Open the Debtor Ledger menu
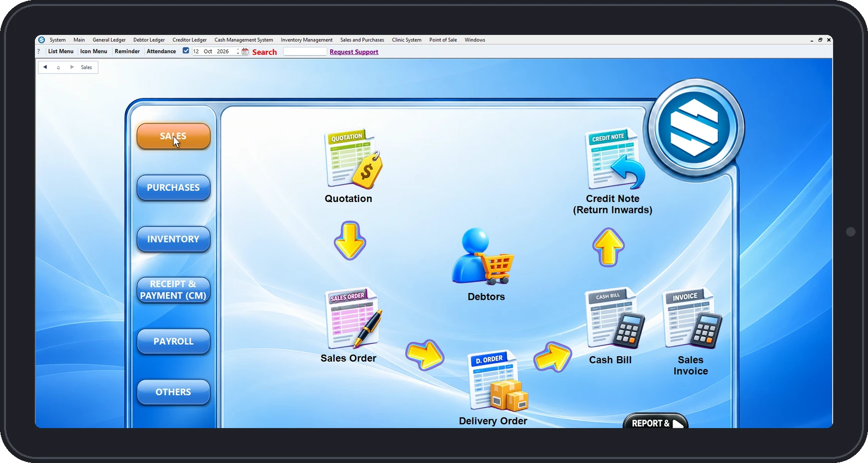 coord(149,40)
